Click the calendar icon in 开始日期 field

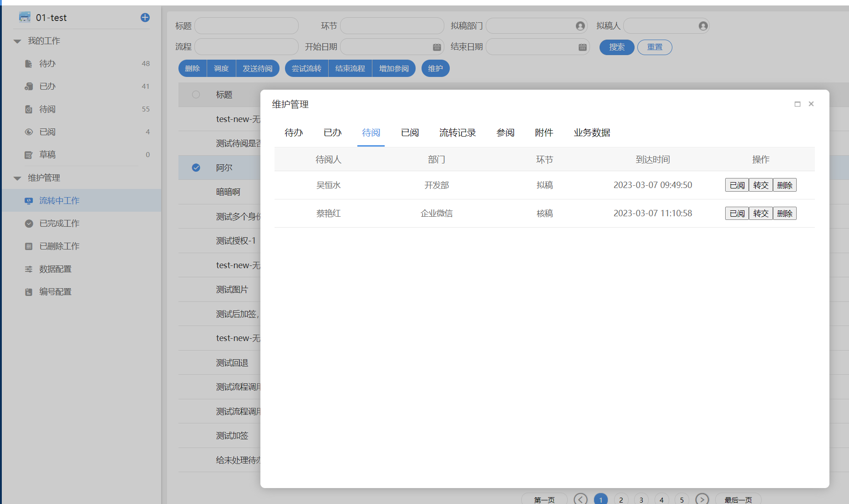click(437, 47)
